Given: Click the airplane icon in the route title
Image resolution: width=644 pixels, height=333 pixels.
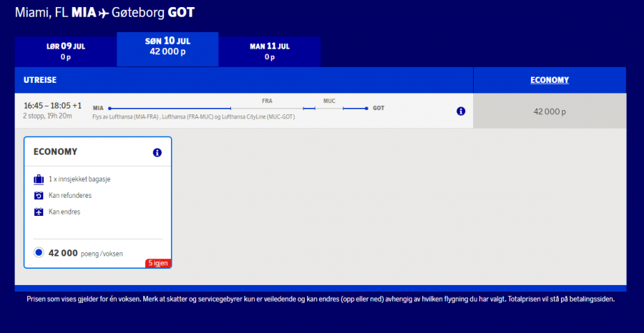Looking at the screenshot, I should pyautogui.click(x=104, y=13).
